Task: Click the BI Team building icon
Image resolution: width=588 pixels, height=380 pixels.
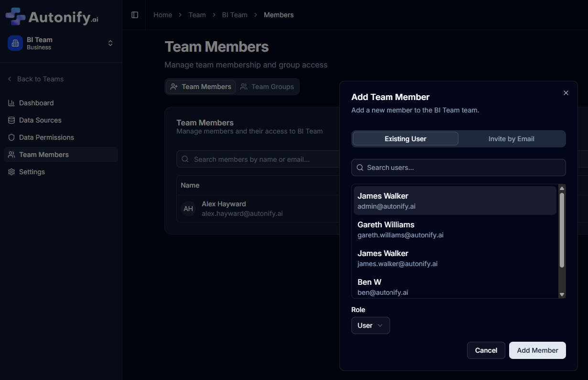Action: pos(15,43)
